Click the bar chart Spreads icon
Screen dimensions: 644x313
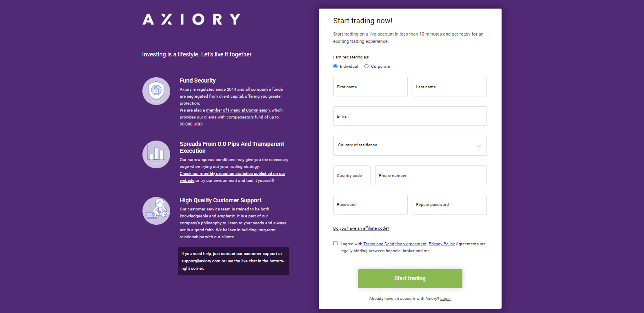156,154
